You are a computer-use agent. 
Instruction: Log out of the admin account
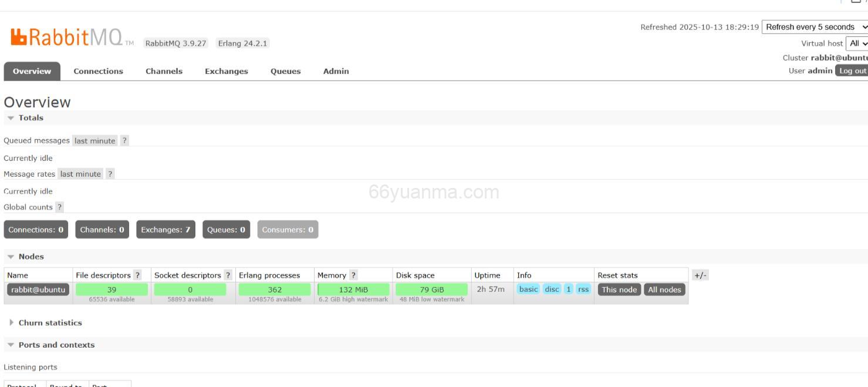tap(852, 71)
